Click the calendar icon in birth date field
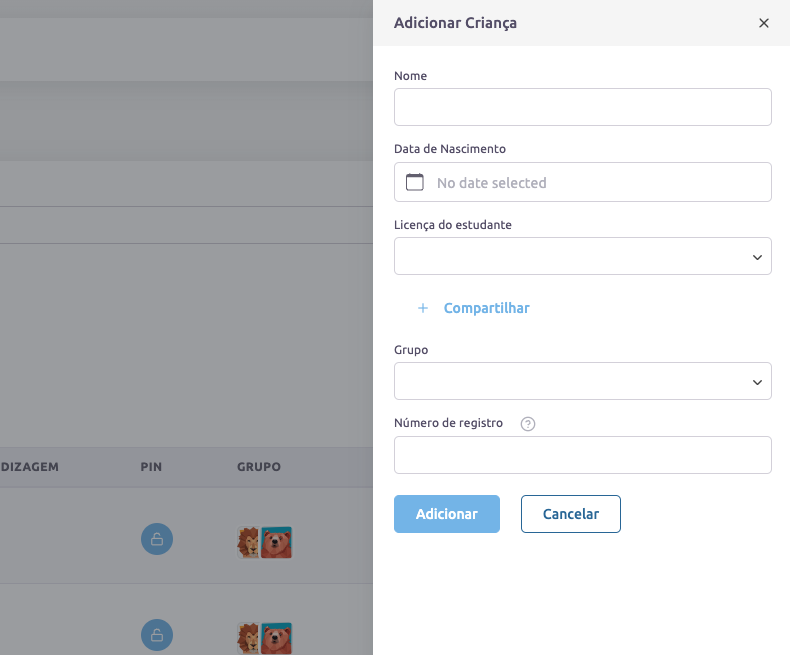The width and height of the screenshot is (790, 655). tap(415, 183)
